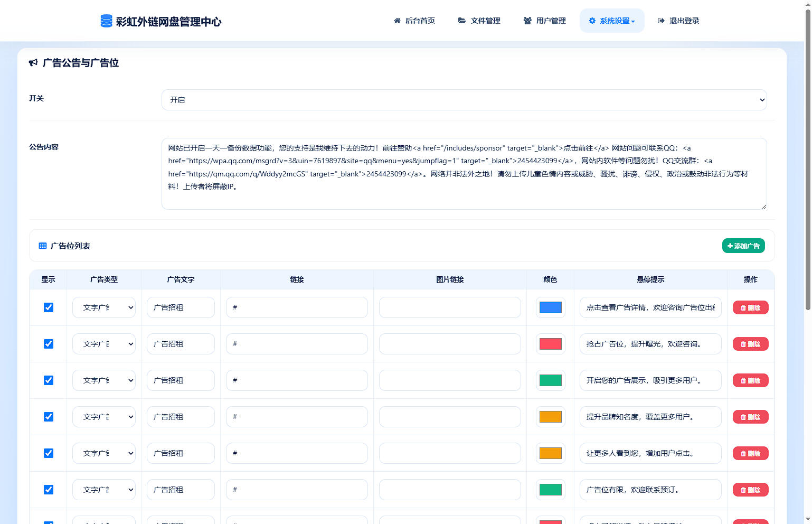Screen dimensions: 812x524
Task: Click the green 添加广告 button
Action: click(743, 246)
